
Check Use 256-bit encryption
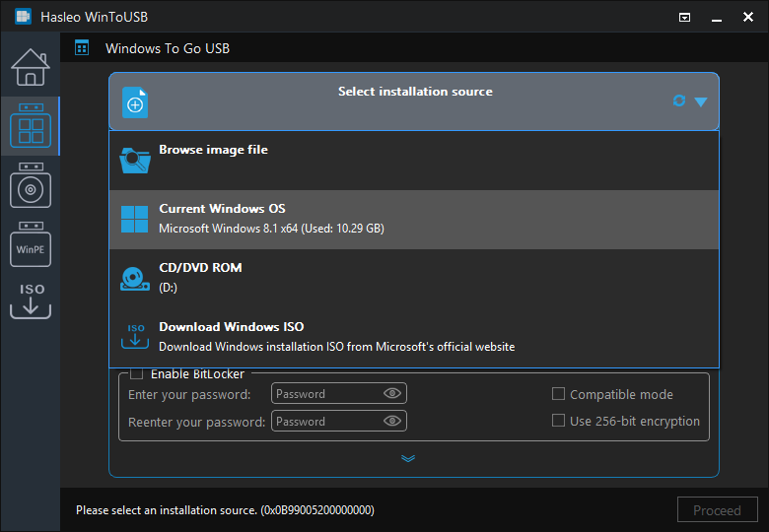[558, 421]
